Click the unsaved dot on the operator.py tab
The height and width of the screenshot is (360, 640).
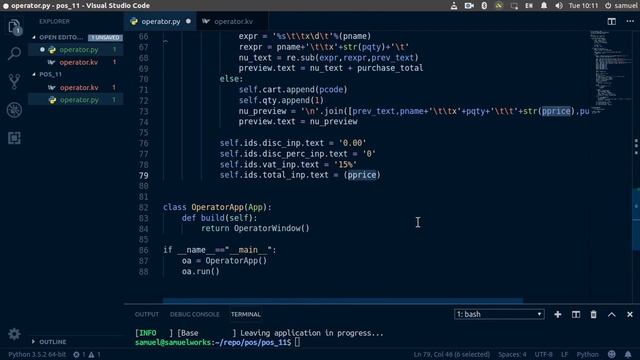tap(188, 21)
